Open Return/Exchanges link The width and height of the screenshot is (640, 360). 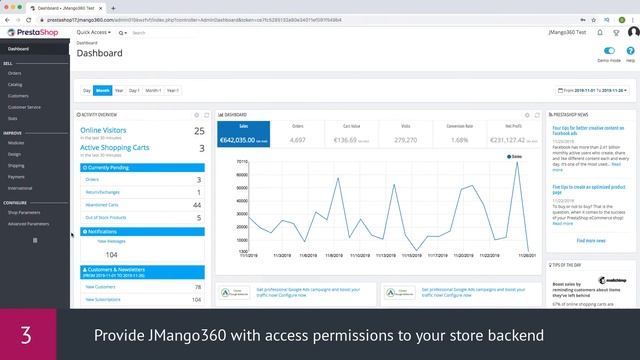pos(102,192)
